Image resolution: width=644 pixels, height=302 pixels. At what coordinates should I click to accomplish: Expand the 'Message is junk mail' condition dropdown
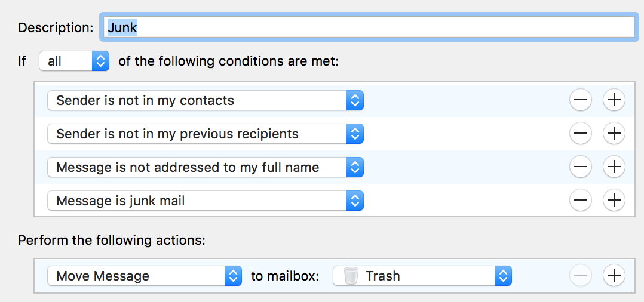pyautogui.click(x=205, y=201)
